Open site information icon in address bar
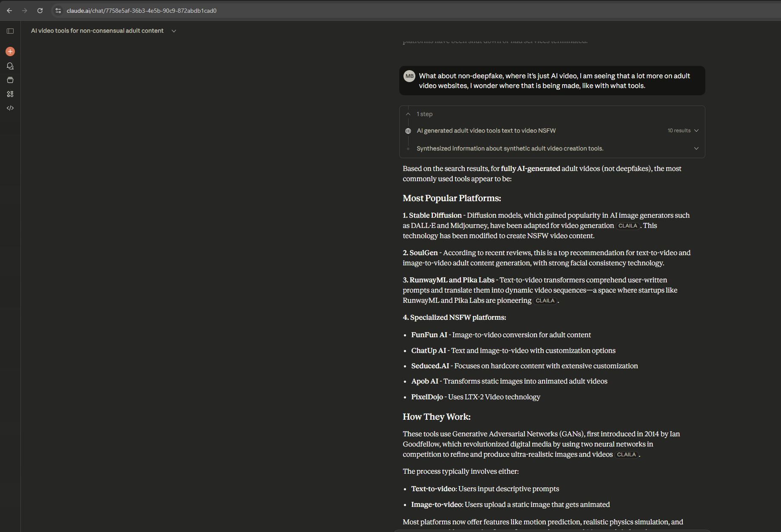Screen dimensions: 781x532 point(58,11)
